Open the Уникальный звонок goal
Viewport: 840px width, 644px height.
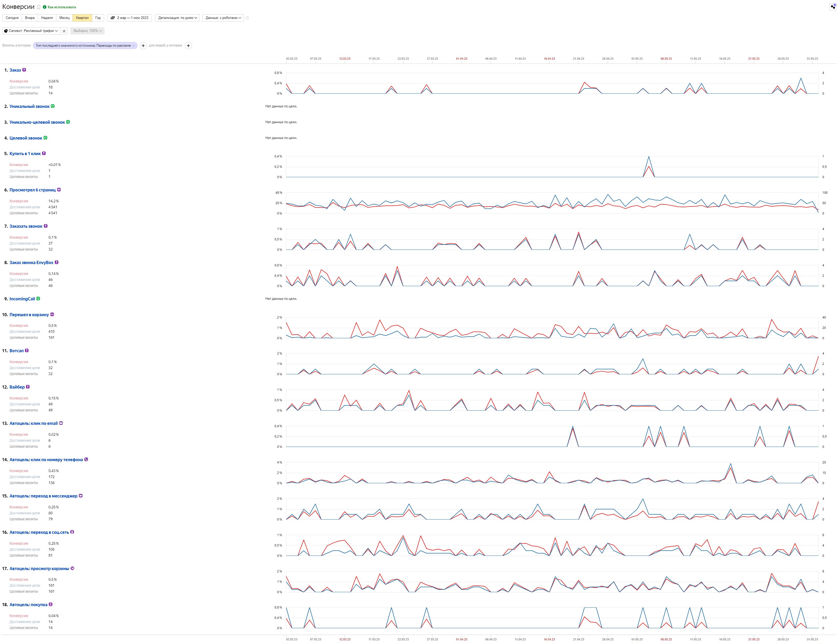[x=30, y=107]
